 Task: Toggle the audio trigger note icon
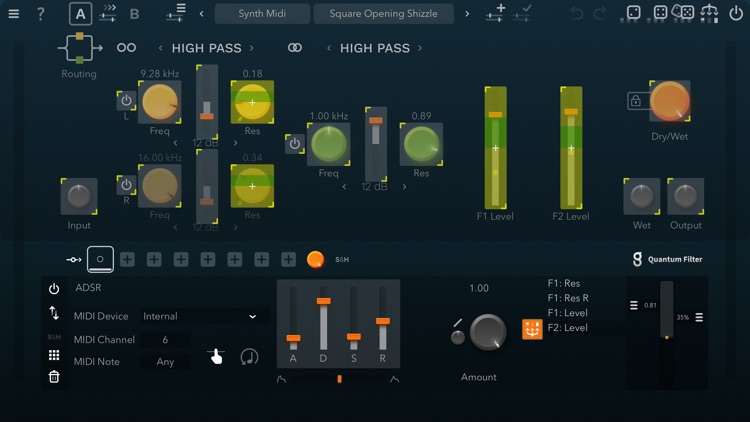pos(249,356)
